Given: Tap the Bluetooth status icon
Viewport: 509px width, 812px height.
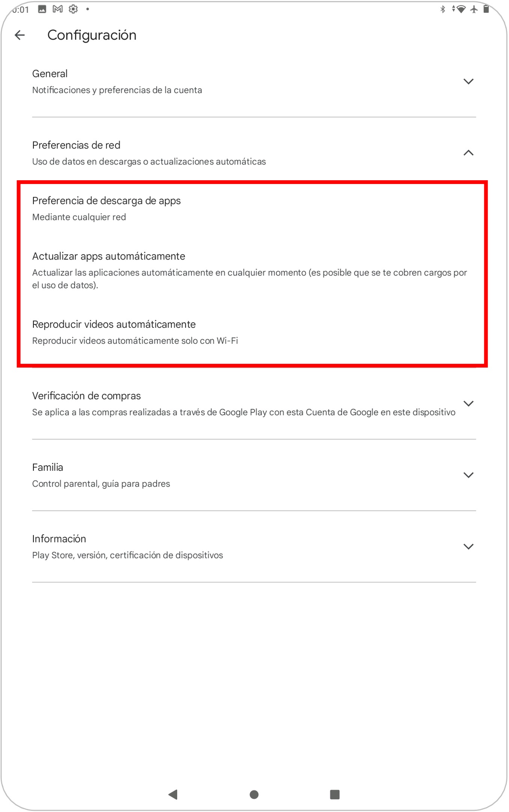Looking at the screenshot, I should [443, 9].
